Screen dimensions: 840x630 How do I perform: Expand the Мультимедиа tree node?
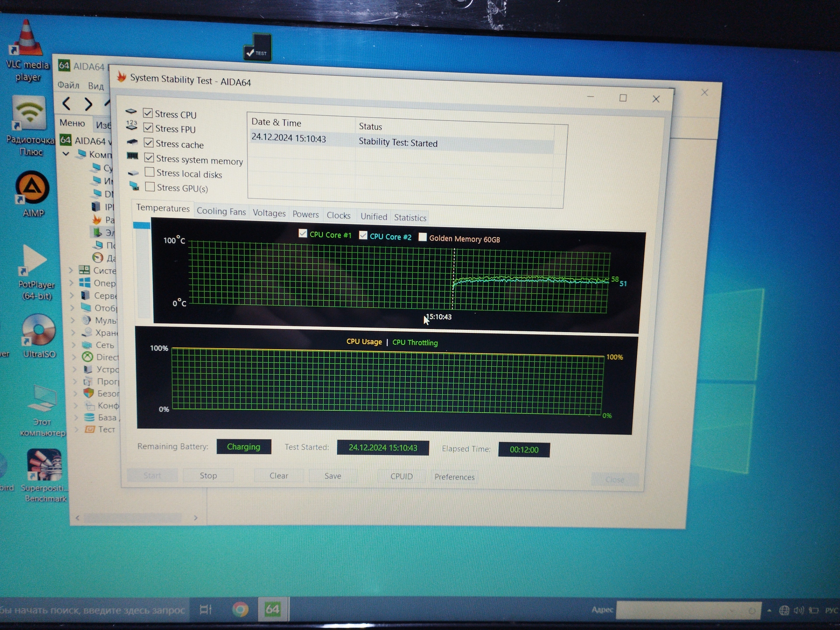(73, 320)
